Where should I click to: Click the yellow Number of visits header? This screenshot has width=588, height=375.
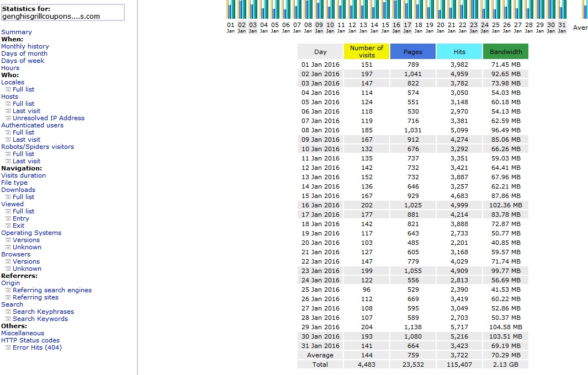click(367, 51)
